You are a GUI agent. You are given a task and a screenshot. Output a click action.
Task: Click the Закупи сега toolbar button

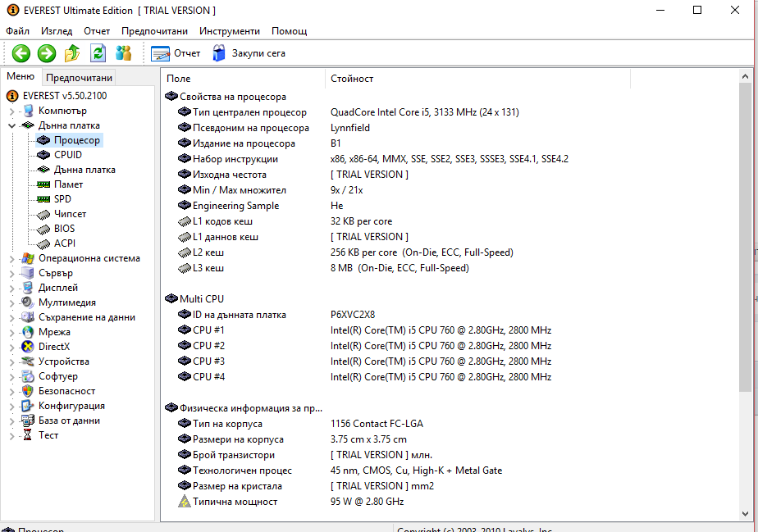click(249, 53)
